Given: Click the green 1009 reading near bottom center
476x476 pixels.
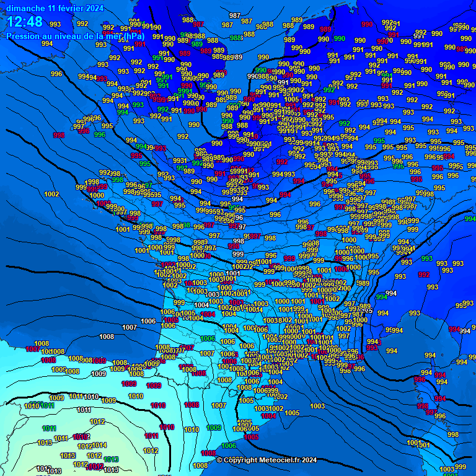Looking at the screenshot, I should tap(213, 428).
